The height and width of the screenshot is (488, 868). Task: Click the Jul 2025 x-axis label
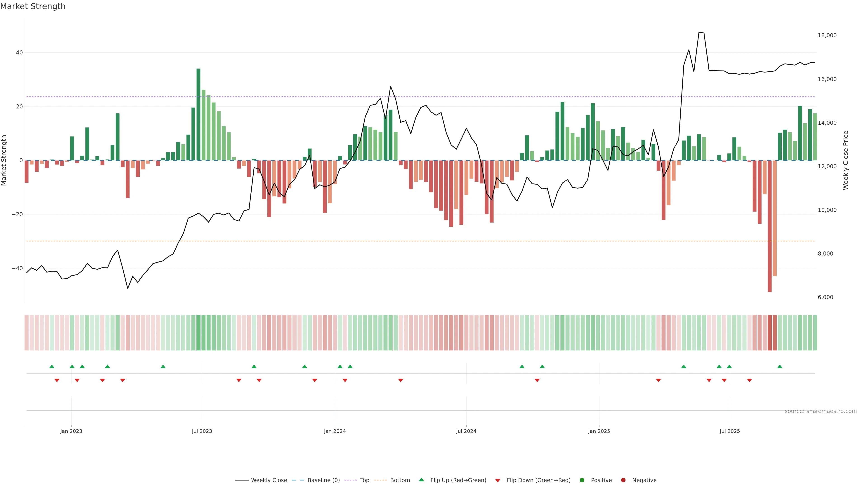click(x=729, y=431)
